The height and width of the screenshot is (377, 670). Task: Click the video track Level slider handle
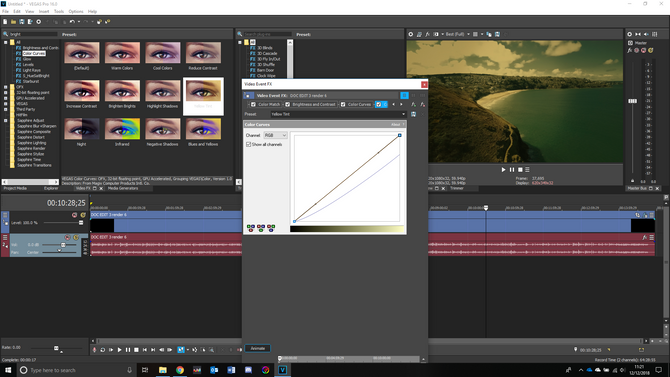point(81,223)
